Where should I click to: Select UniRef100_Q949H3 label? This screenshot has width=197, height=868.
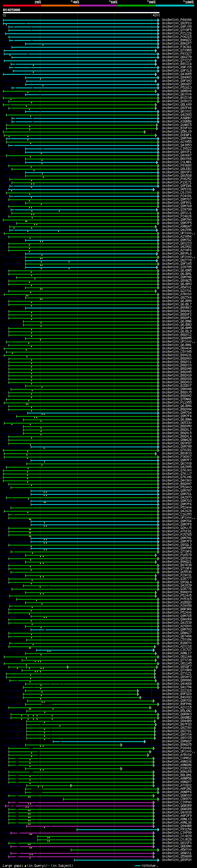(x=176, y=78)
